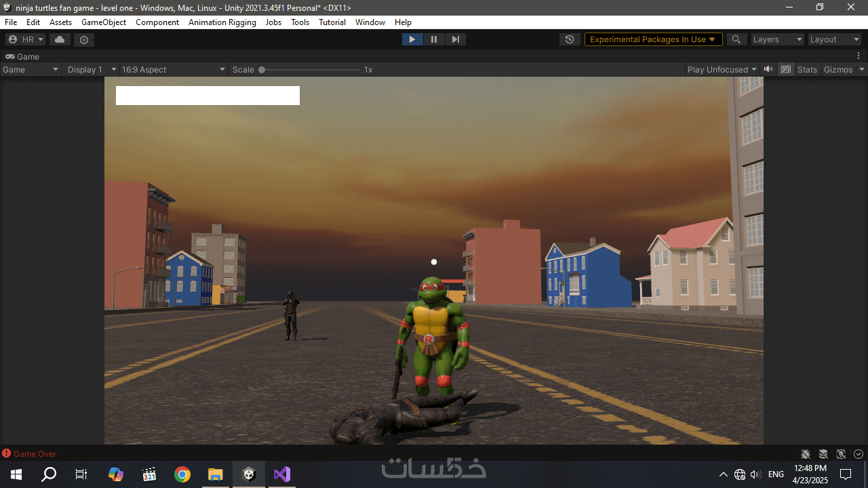868x488 pixels.
Task: Open the Jobs menu
Action: click(273, 22)
